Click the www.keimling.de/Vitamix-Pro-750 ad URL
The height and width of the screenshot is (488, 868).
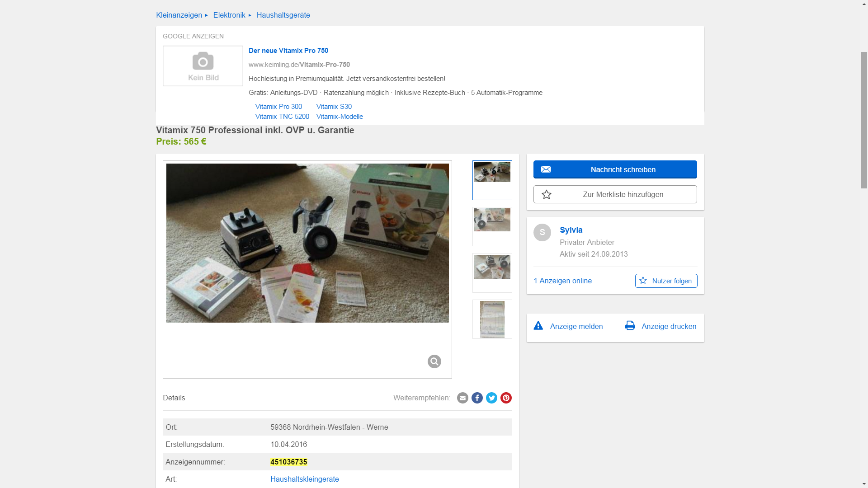(299, 65)
